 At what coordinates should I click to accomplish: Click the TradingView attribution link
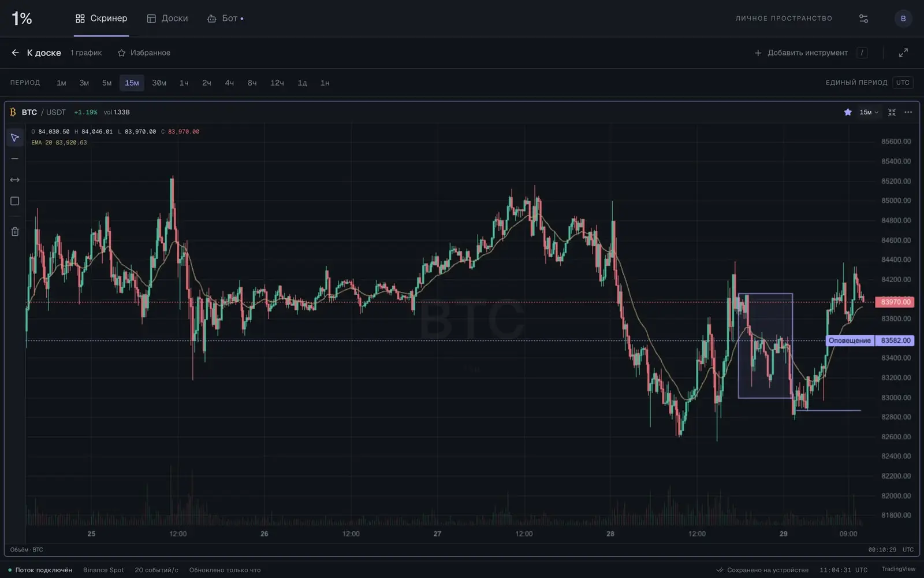[898, 569]
